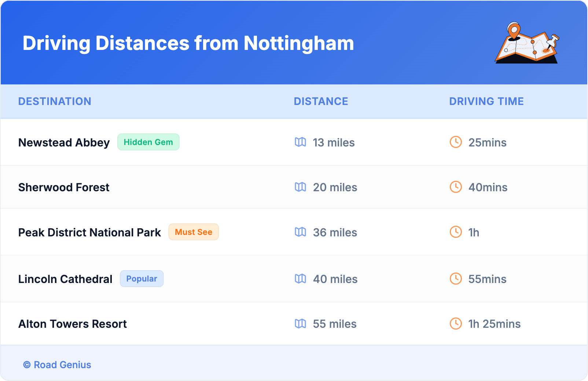The image size is (588, 381).
Task: Click the clock icon beside 40mins
Action: (456, 187)
